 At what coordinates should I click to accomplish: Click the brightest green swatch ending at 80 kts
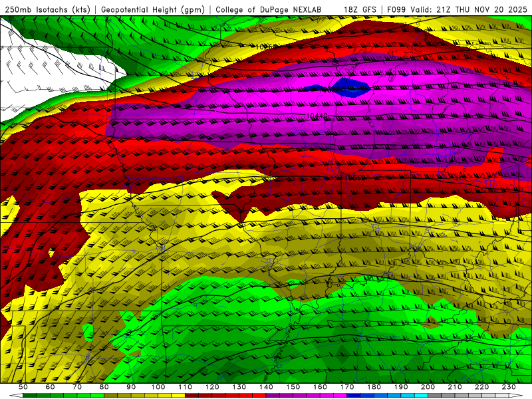(x=97, y=396)
